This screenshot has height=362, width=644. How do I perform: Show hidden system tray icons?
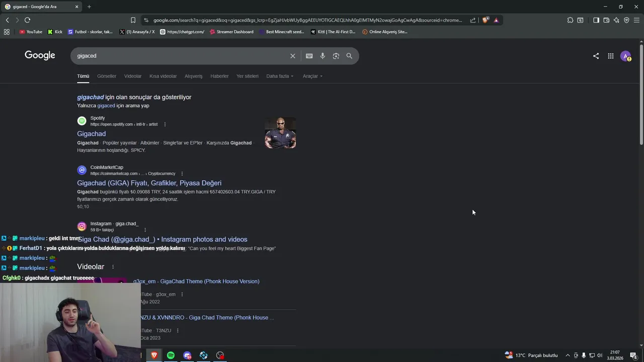click(x=568, y=355)
